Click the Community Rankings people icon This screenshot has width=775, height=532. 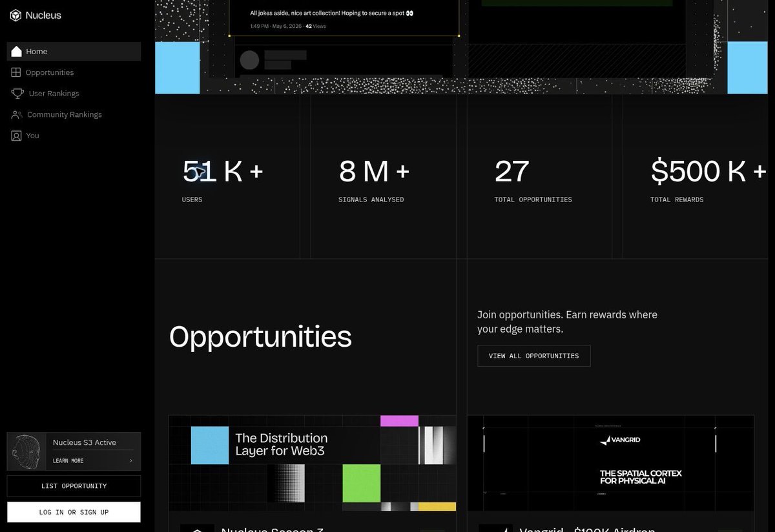click(x=16, y=114)
